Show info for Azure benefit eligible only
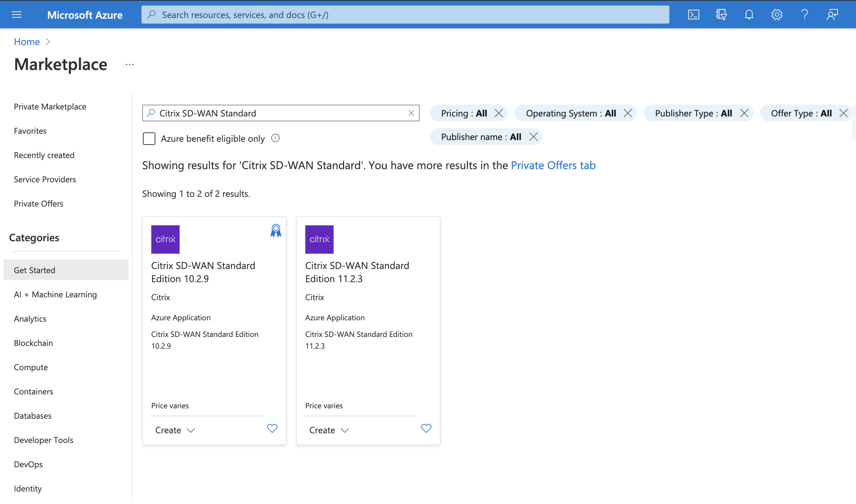856x504 pixels. point(275,138)
